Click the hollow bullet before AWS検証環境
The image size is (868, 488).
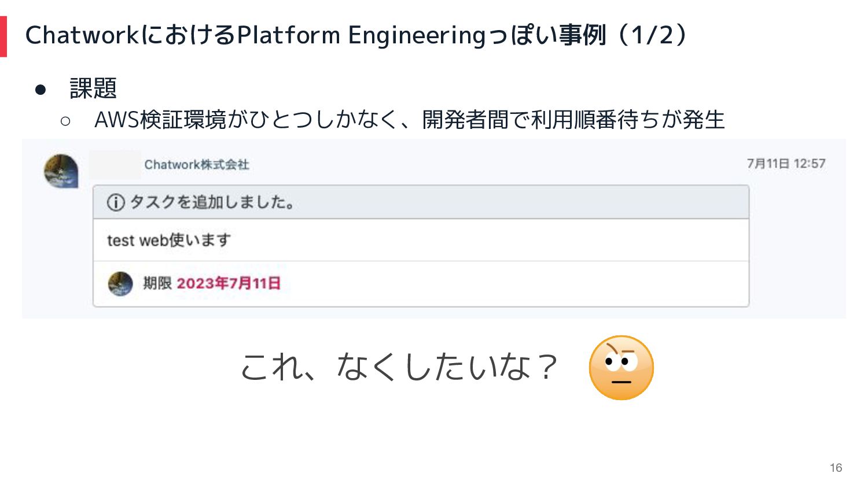(x=65, y=121)
